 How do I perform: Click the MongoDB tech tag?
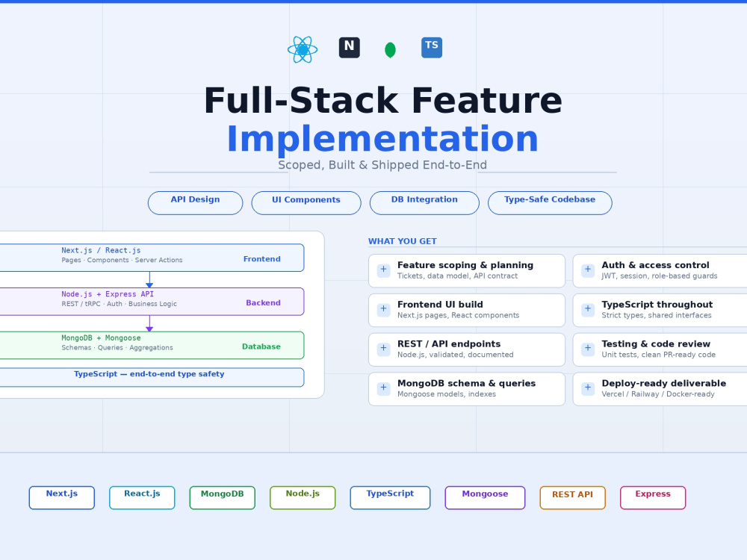[223, 497]
